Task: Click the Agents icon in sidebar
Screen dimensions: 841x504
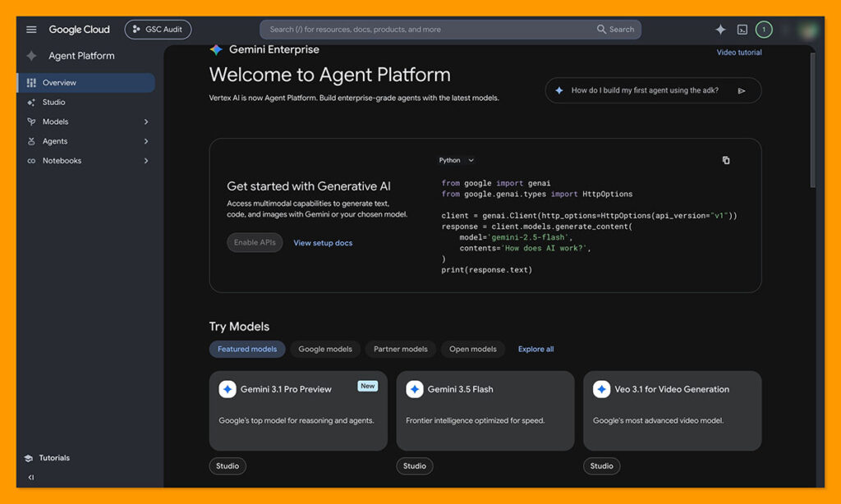Action: 31,141
